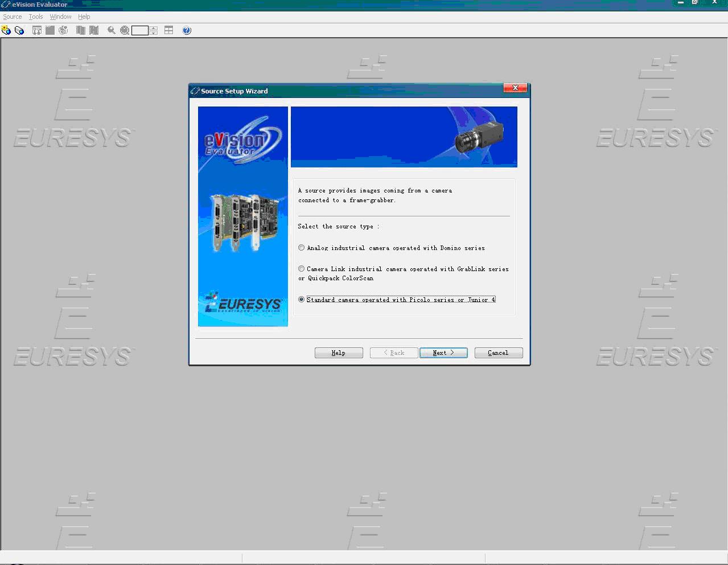The image size is (728, 565).
Task: Cancel the Source Setup Wizard
Action: (x=498, y=353)
